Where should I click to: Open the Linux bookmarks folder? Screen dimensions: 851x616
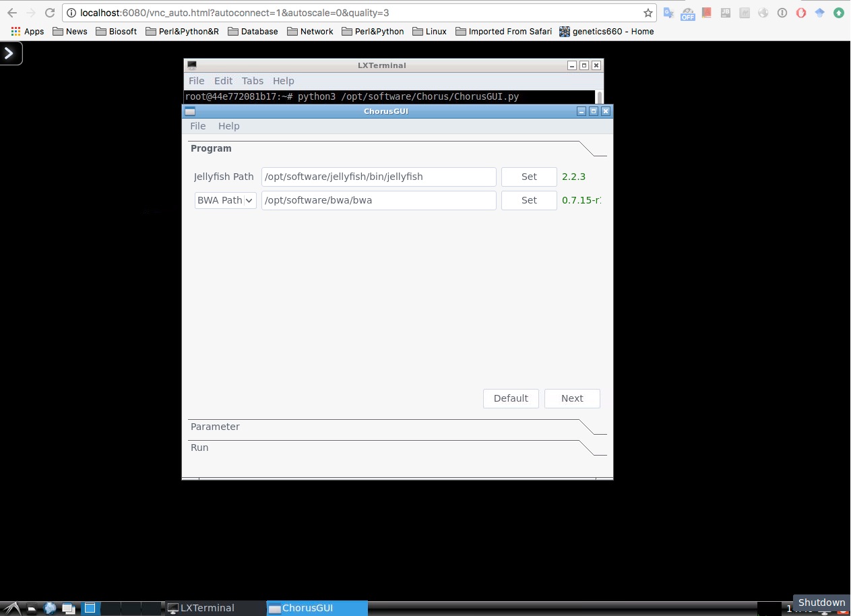click(x=429, y=32)
